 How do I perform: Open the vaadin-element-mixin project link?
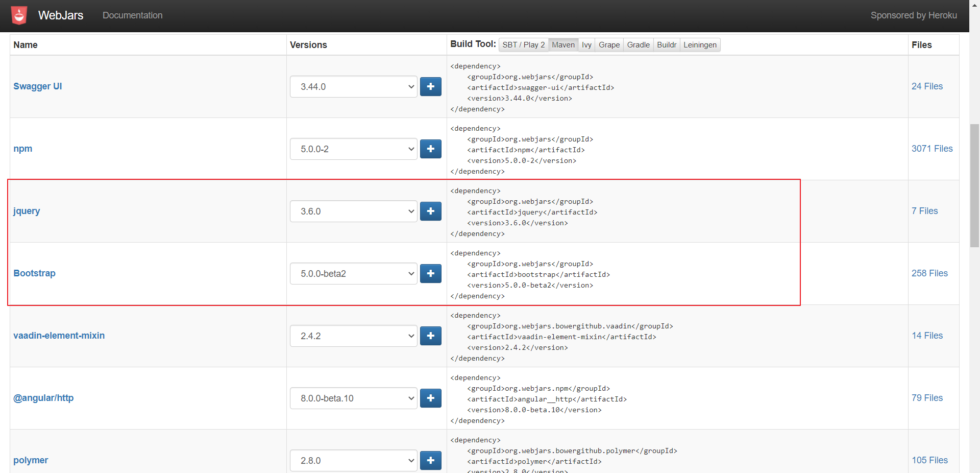pos(59,336)
